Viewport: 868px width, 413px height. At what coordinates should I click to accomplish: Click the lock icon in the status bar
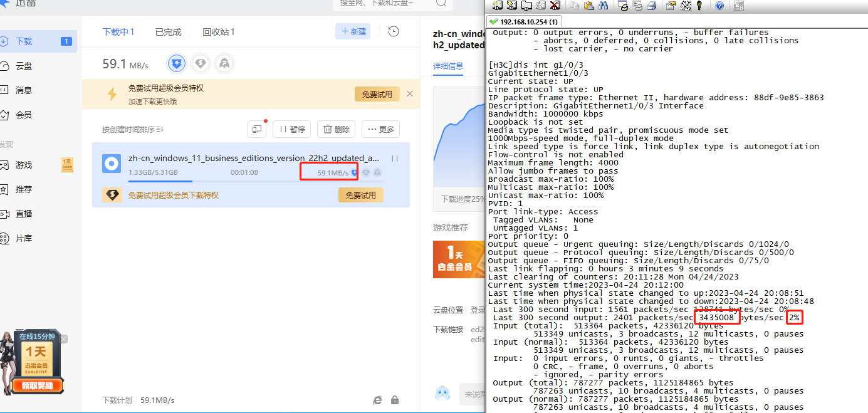click(x=395, y=400)
